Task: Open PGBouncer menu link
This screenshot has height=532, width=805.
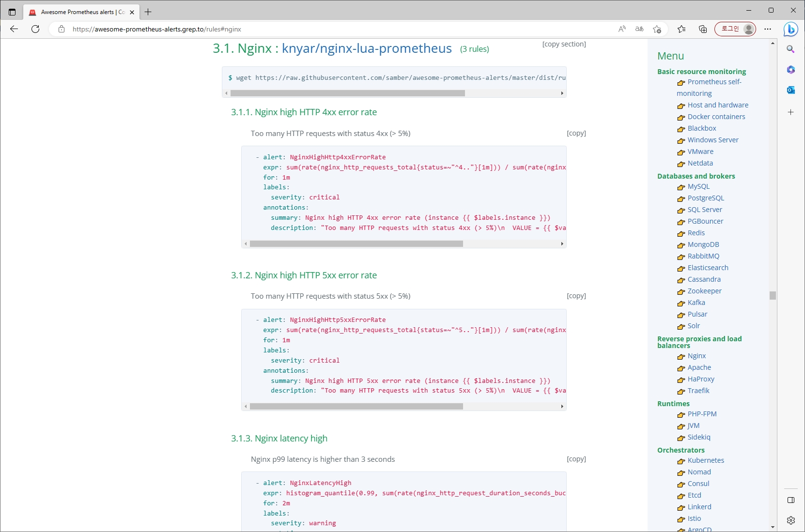Action: [x=705, y=221]
